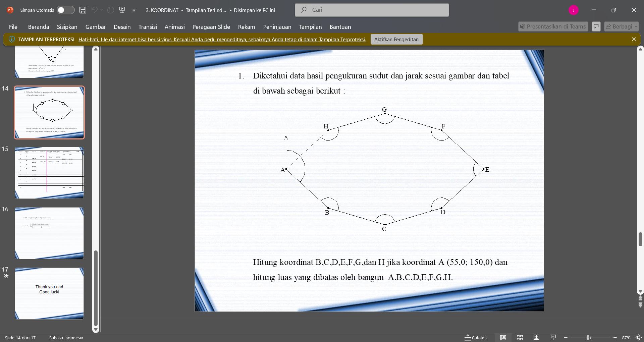The image size is (644, 342).
Task: Toggle the Catatan notes pane
Action: click(x=476, y=338)
